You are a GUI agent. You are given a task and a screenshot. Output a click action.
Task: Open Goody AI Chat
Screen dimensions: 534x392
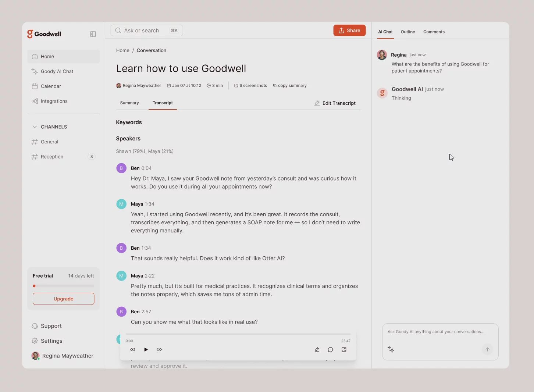[63, 71]
